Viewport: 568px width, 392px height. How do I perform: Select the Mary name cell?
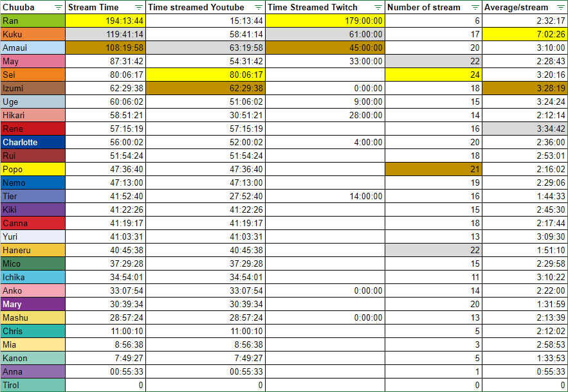33,305
